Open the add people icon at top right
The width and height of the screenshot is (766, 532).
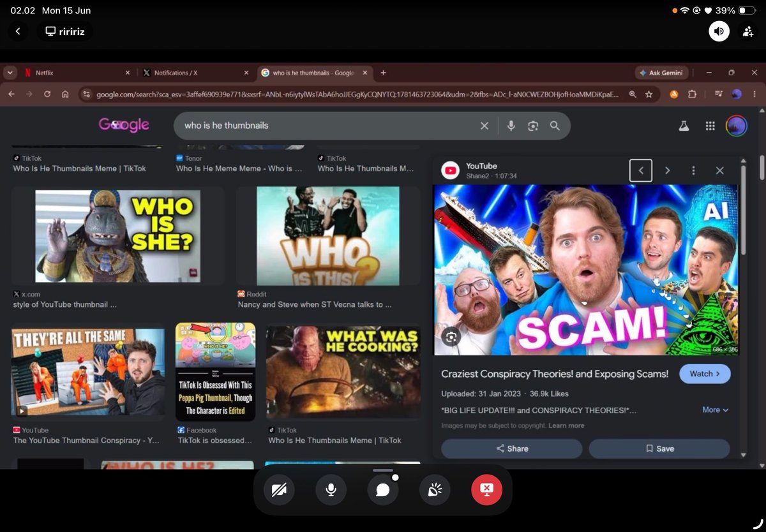pyautogui.click(x=747, y=31)
